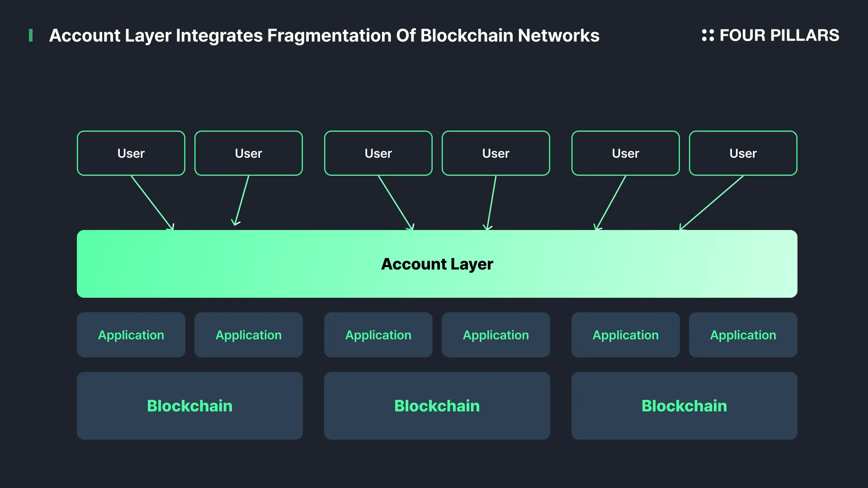Viewport: 868px width, 488px height.
Task: Select the leftmost User box
Action: 131,153
